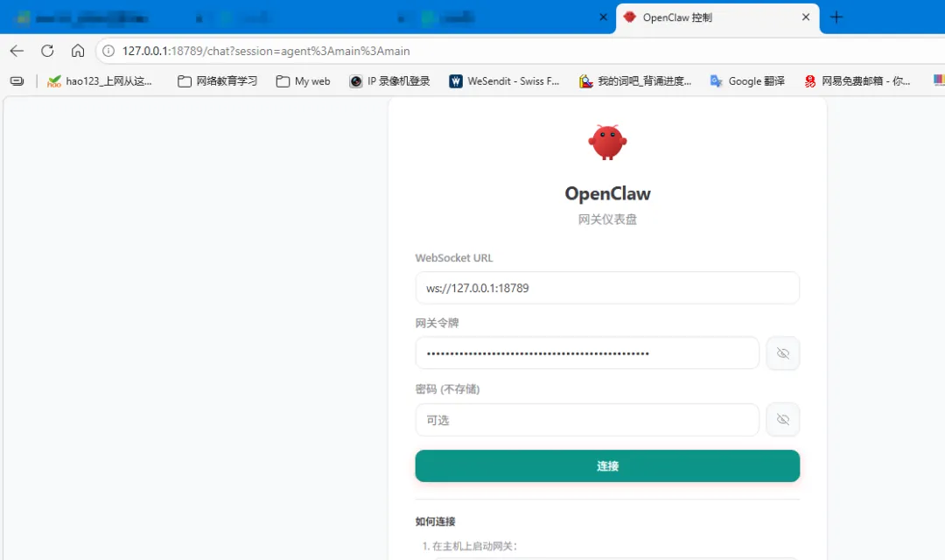This screenshot has width=945, height=560.
Task: Click the OpenClaw red mascot logo
Action: pyautogui.click(x=607, y=143)
